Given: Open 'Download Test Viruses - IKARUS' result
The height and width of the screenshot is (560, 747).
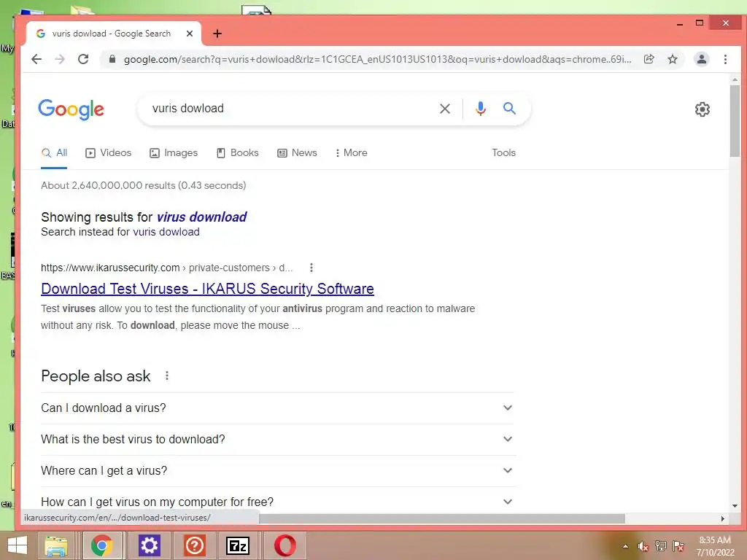Looking at the screenshot, I should point(207,289).
